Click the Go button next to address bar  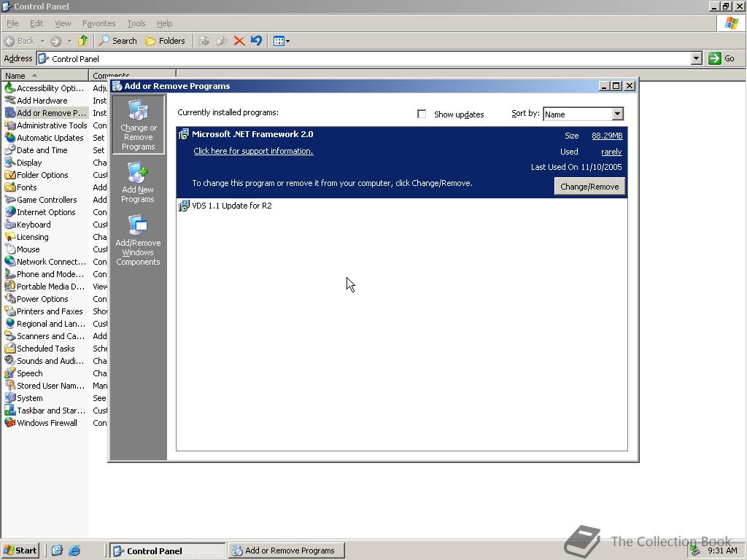tap(721, 58)
